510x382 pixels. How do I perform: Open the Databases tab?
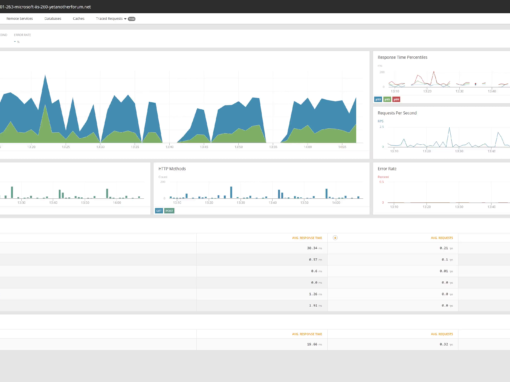[x=53, y=19]
